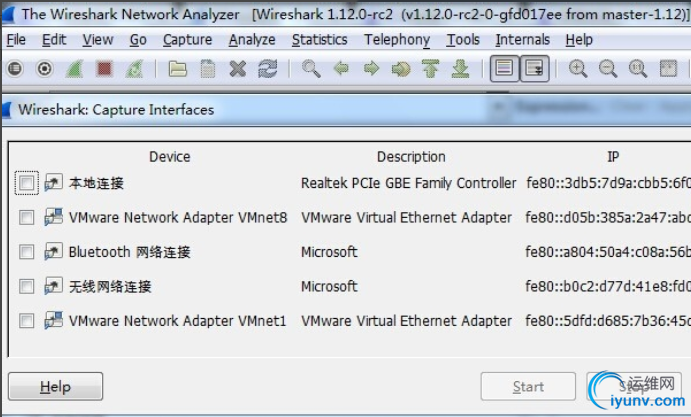The width and height of the screenshot is (691, 417).
Task: Click the find packet magnifier icon
Action: (x=311, y=69)
